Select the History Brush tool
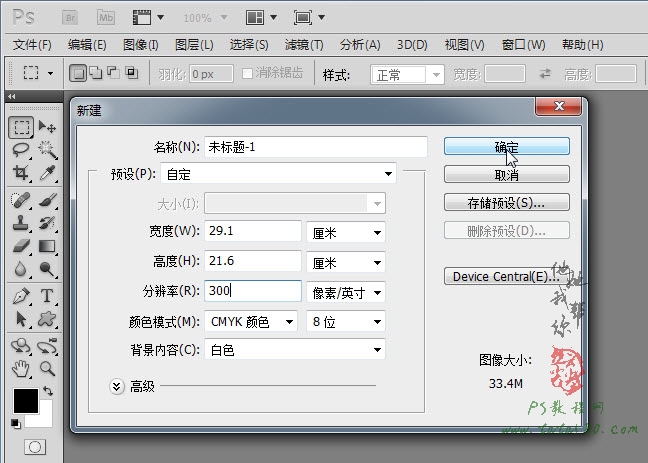This screenshot has height=463, width=648. pos(47,223)
